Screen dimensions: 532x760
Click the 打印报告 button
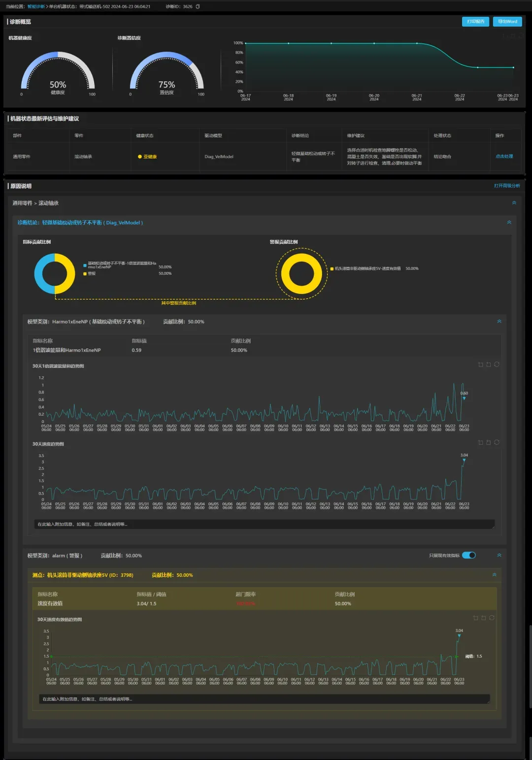tap(475, 22)
